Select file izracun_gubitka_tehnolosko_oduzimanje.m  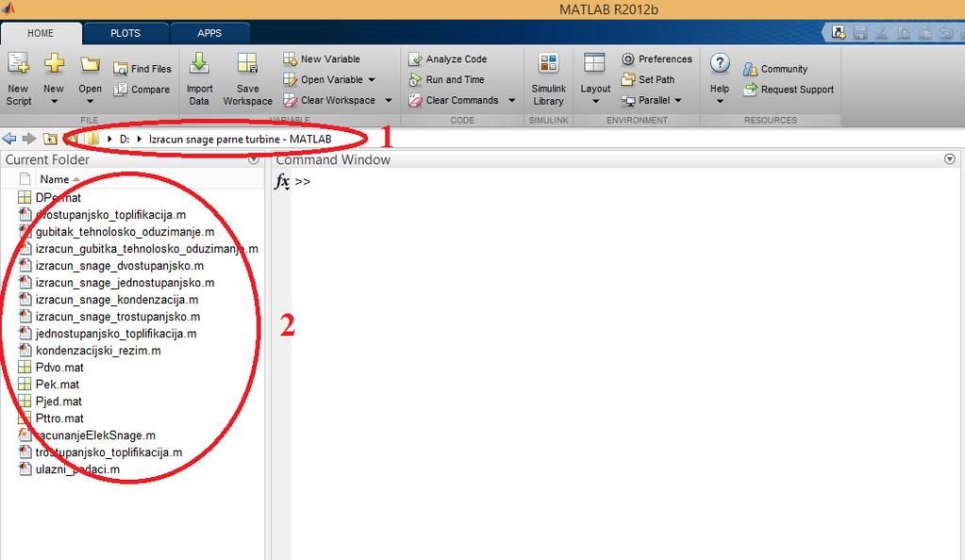(146, 249)
